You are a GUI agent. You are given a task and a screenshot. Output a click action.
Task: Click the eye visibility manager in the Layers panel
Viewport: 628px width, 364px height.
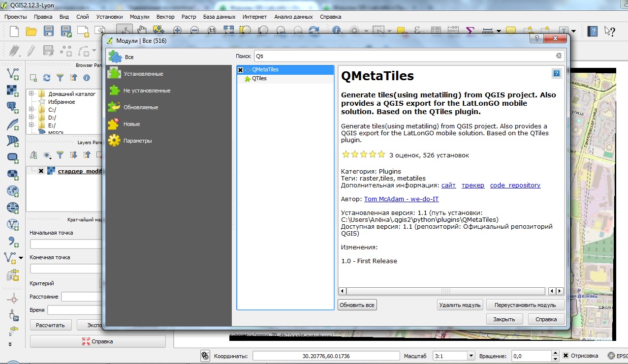click(47, 155)
